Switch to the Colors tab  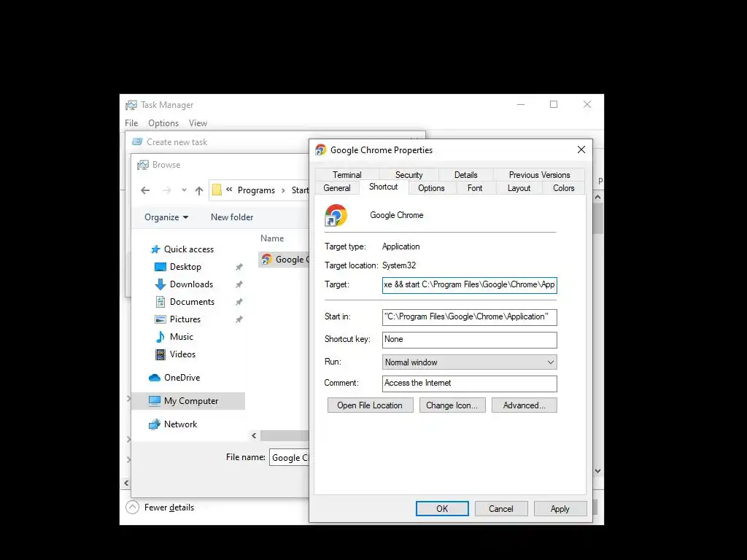point(564,188)
